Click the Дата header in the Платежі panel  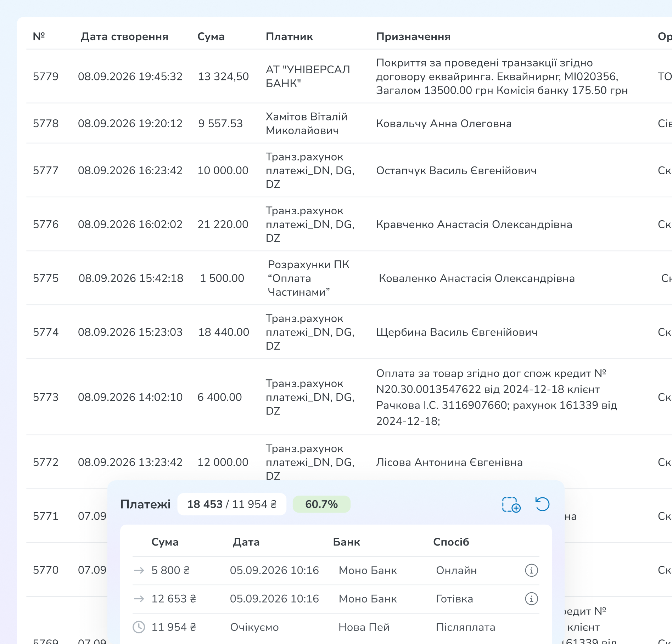pos(246,542)
